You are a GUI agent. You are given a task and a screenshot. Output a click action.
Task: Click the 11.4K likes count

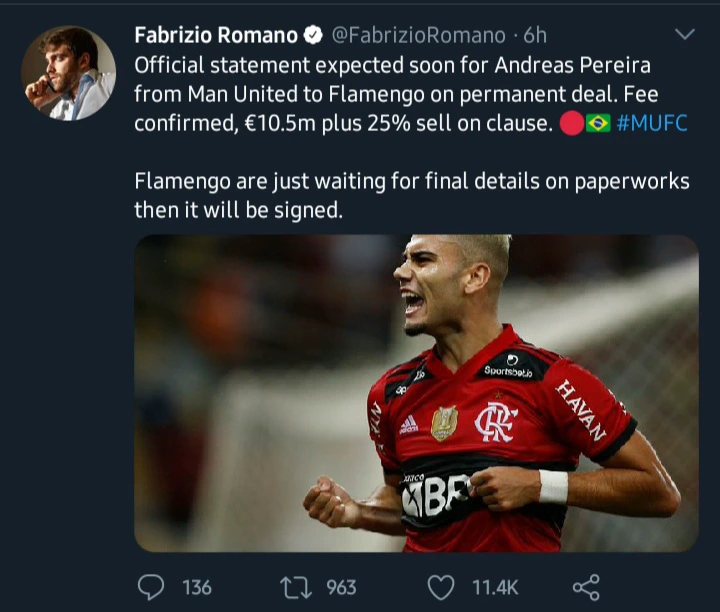[x=495, y=588]
